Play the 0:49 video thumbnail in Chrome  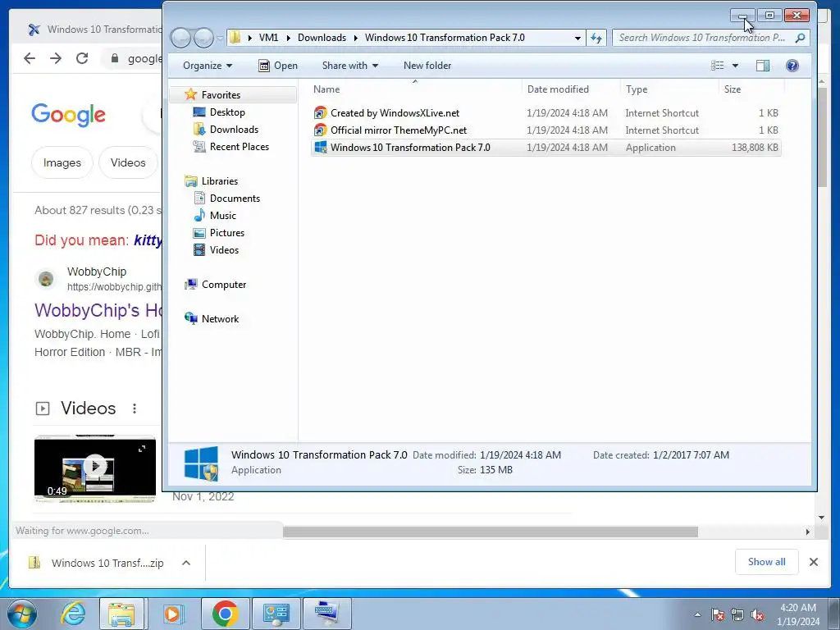[95, 468]
